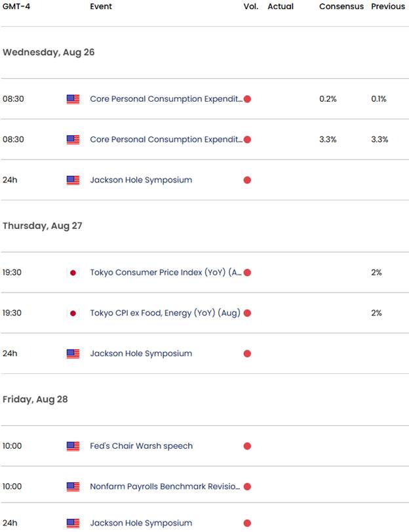Click red volatility dot for Tokyo CPI ex Food

247,313
